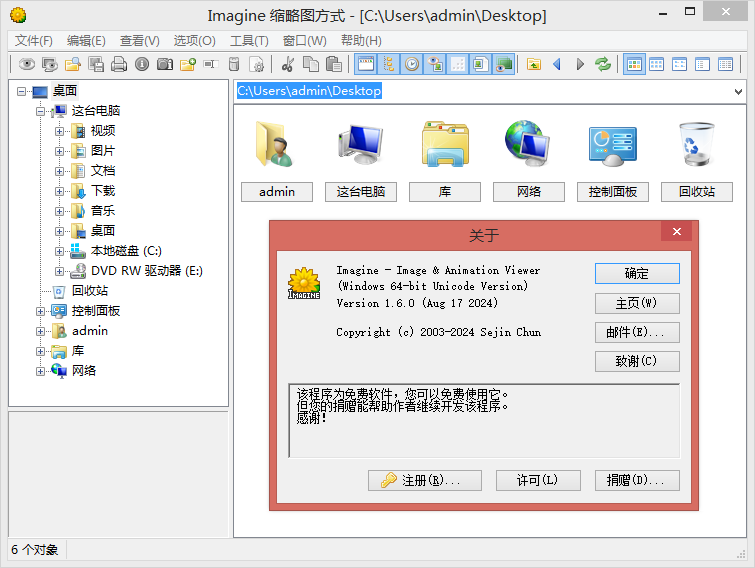This screenshot has width=755, height=568.
Task: Click the printer icon in toolbar
Action: pos(119,64)
